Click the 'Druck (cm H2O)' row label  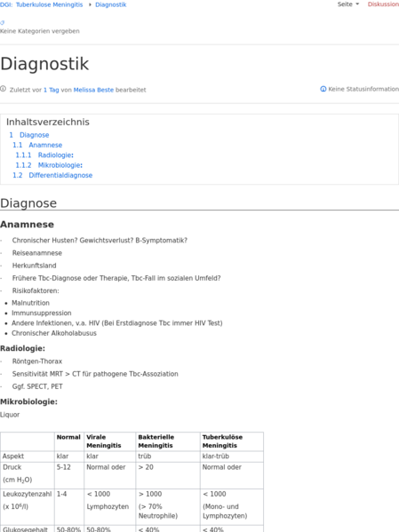click(17, 473)
